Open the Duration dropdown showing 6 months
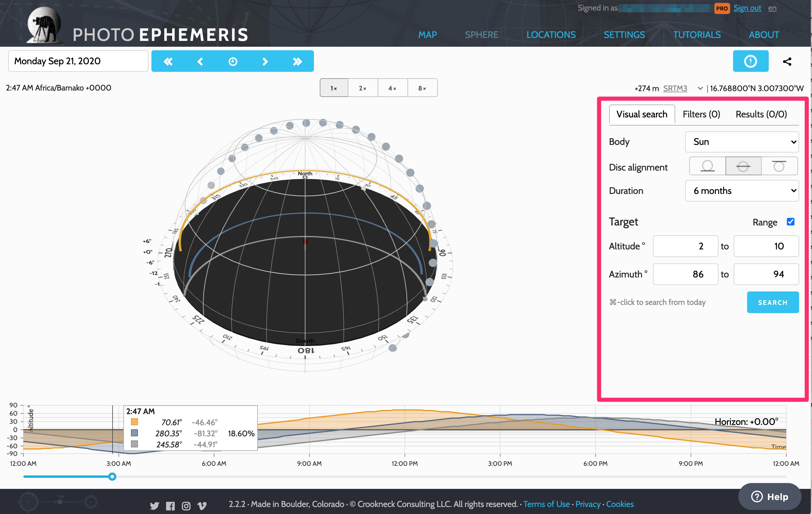This screenshot has width=812, height=514. [742, 191]
